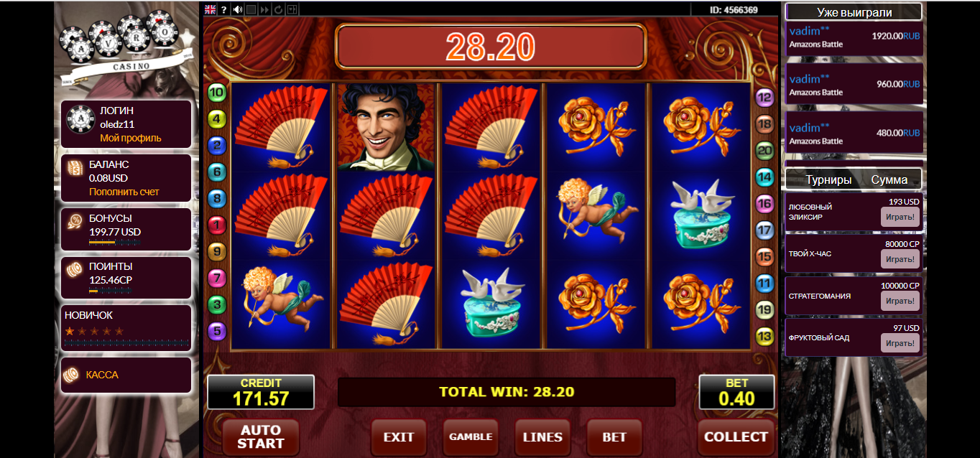
Task: Click the fast-forward icon in top toolbar
Action: pyautogui.click(x=265, y=9)
